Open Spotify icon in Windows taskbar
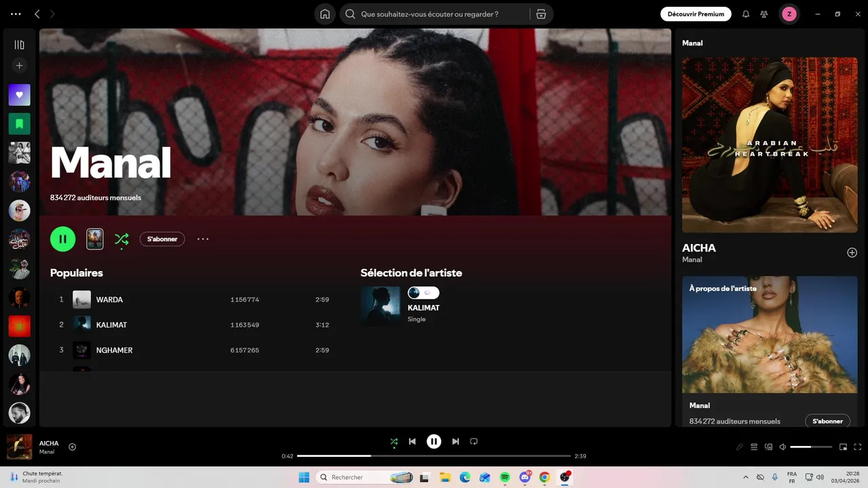 point(505,477)
